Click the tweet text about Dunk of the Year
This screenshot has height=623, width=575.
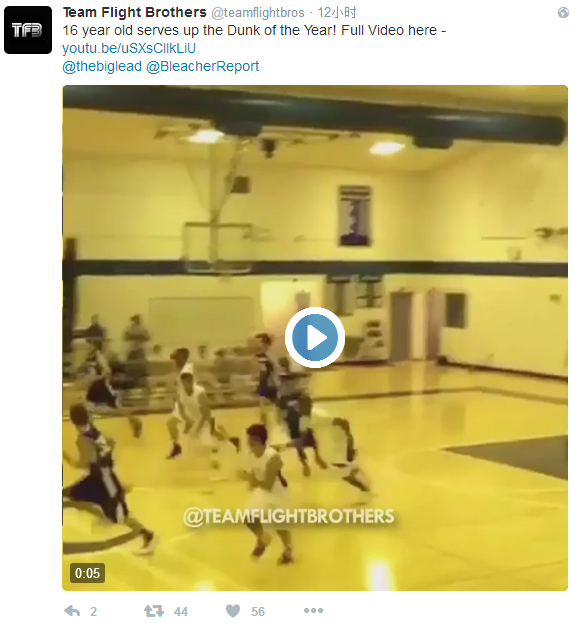click(254, 30)
